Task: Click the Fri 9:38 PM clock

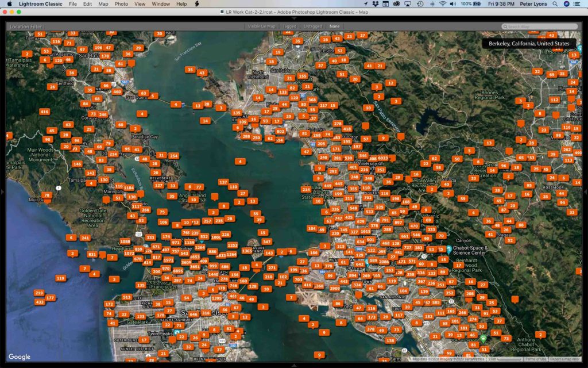Action: (x=501, y=4)
